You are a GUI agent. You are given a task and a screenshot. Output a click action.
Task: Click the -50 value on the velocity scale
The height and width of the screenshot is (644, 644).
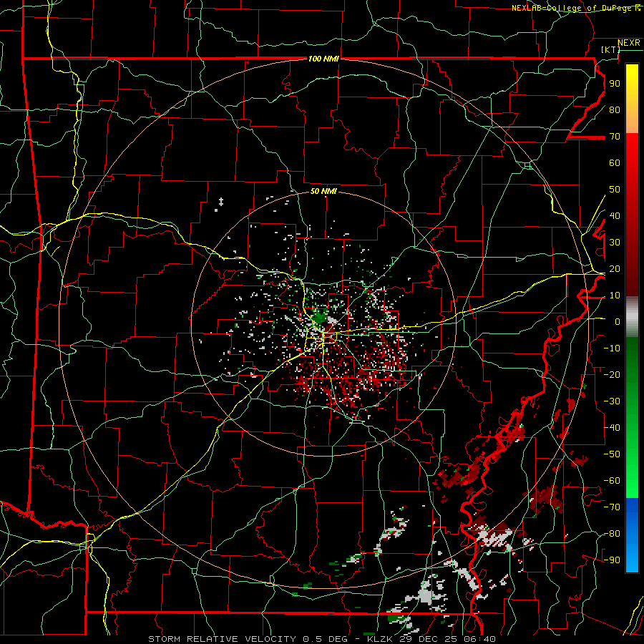click(612, 454)
